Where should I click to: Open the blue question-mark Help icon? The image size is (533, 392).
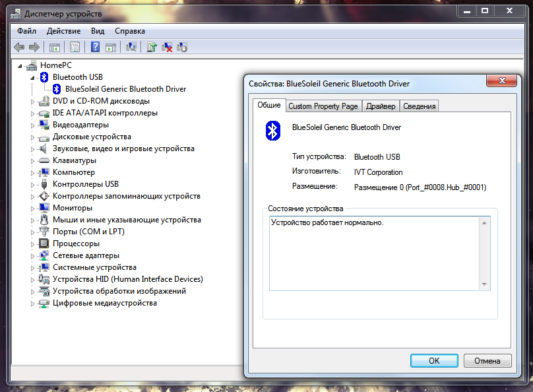(x=96, y=47)
